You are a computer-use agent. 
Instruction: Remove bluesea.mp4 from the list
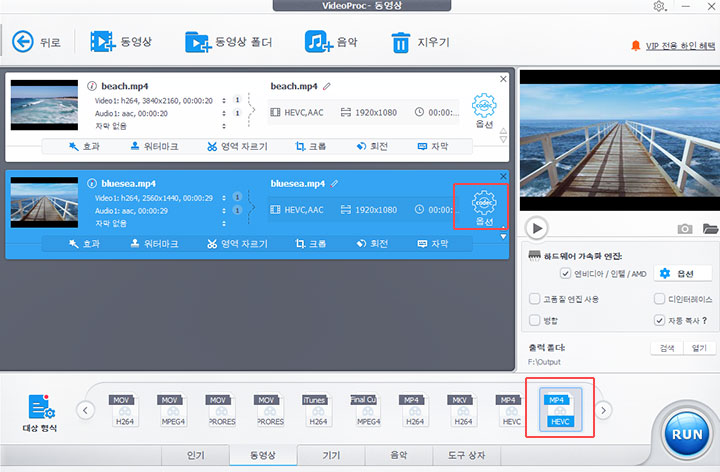pyautogui.click(x=503, y=176)
